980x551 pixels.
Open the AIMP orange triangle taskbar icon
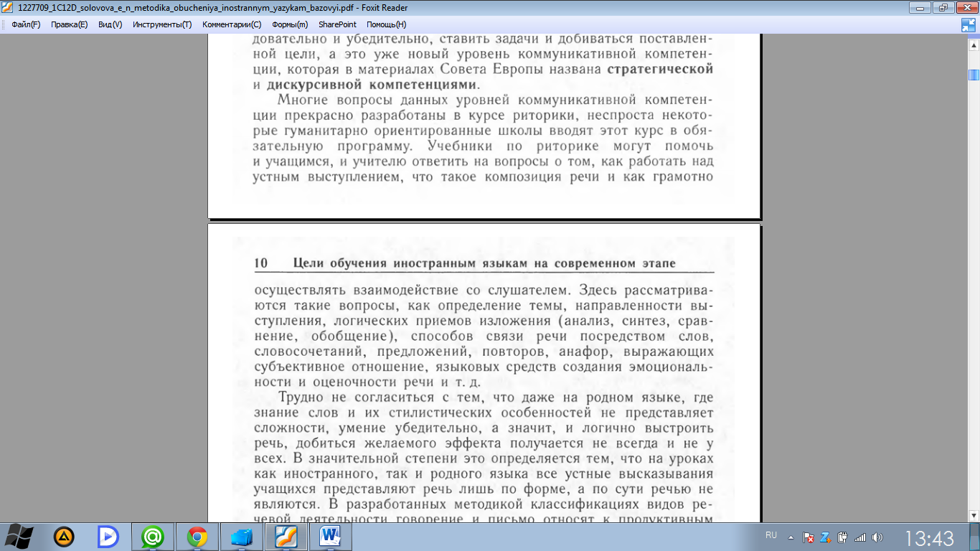(65, 536)
